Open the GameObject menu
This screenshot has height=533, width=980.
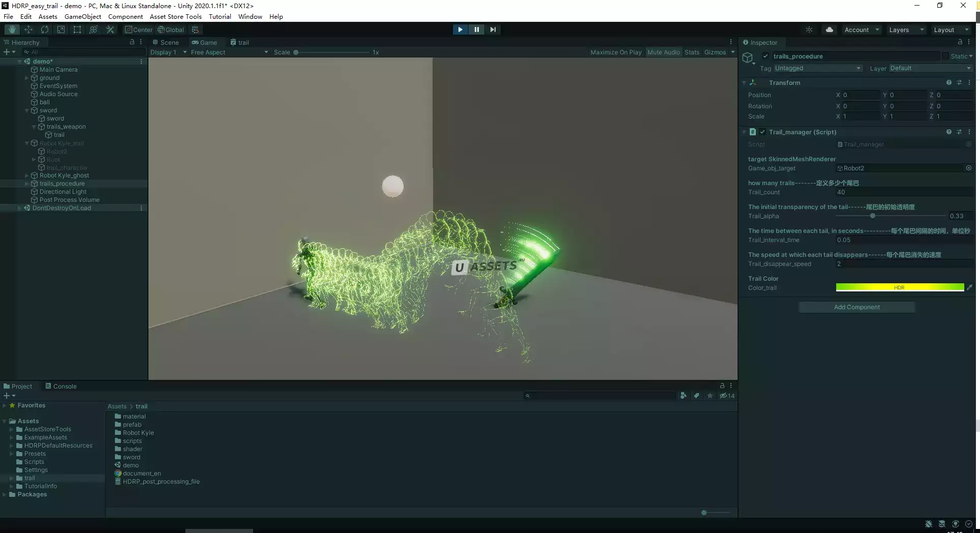tap(83, 16)
